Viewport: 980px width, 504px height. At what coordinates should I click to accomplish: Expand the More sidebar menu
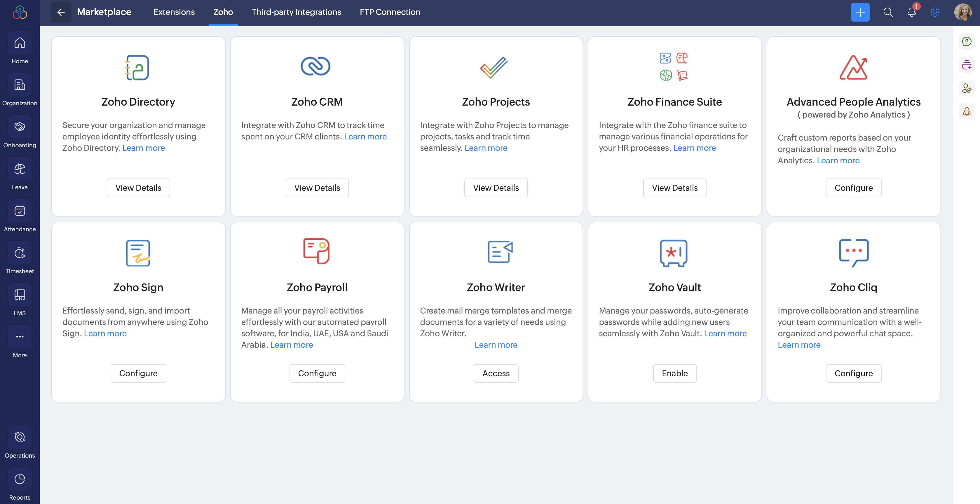(20, 337)
